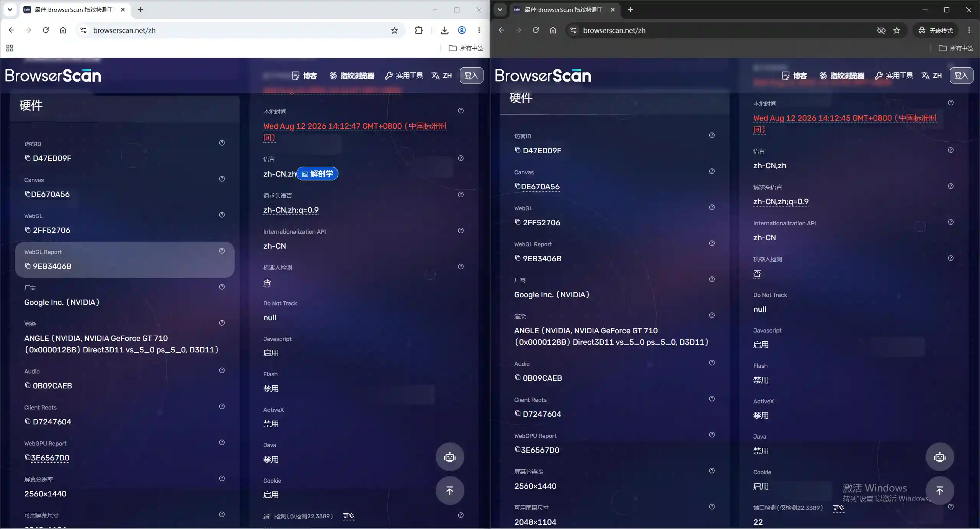The image size is (980, 529).
Task: View site information in left window address bar
Action: [83, 30]
